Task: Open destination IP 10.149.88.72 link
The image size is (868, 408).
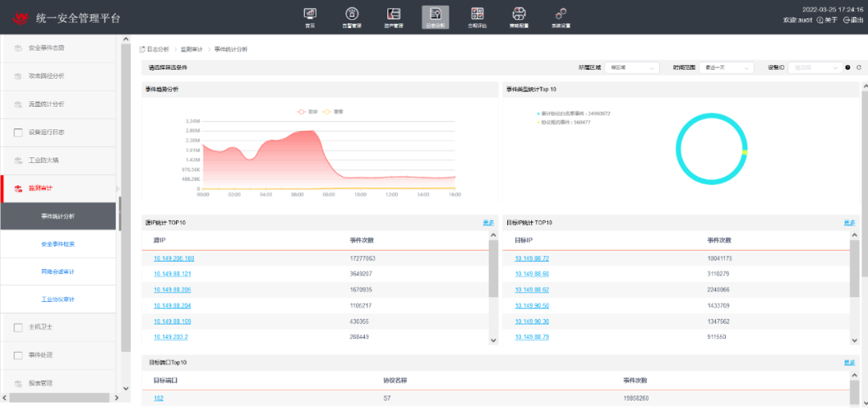Action: pos(532,258)
